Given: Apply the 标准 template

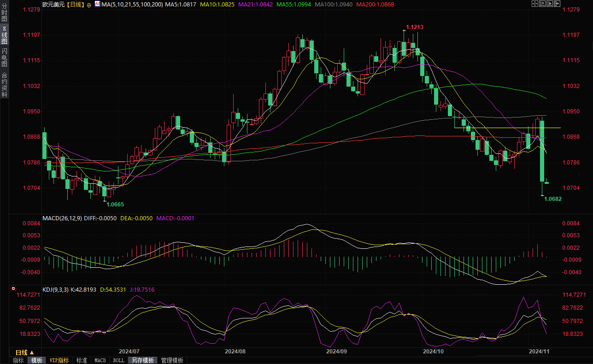Looking at the screenshot, I should [x=82, y=360].
